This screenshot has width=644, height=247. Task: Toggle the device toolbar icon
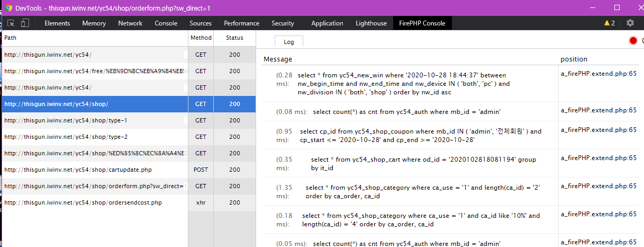coord(25,23)
